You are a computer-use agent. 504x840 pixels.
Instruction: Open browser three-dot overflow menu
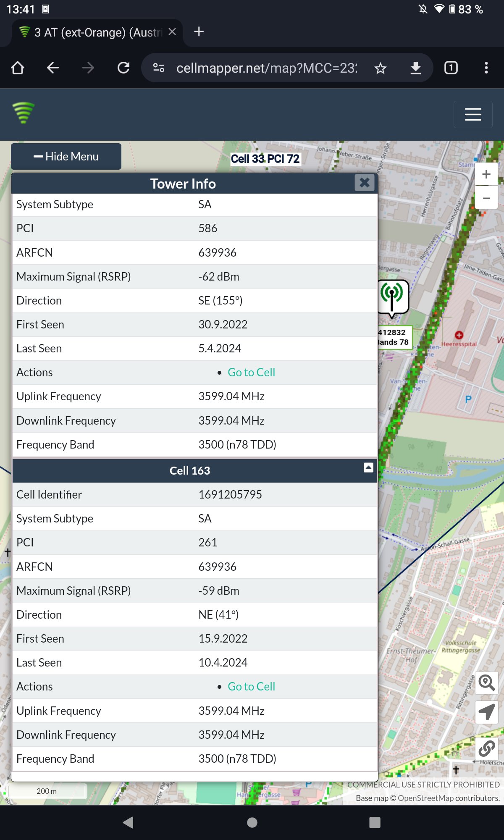click(486, 68)
